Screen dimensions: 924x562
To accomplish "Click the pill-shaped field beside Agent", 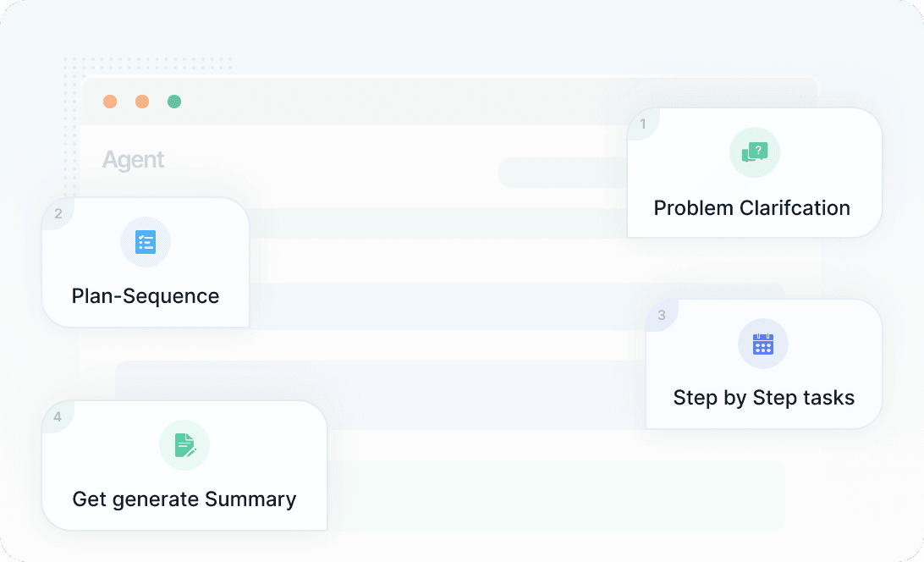I will (x=563, y=173).
